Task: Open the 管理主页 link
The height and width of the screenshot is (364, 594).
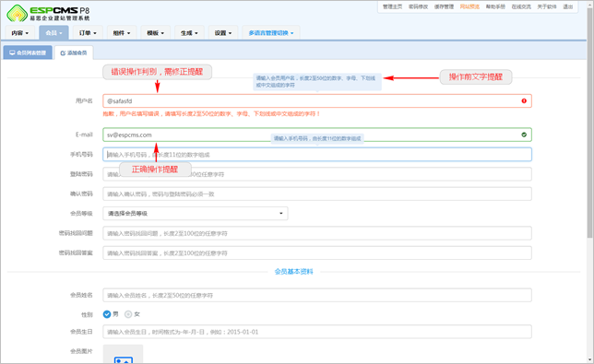Action: click(x=392, y=6)
